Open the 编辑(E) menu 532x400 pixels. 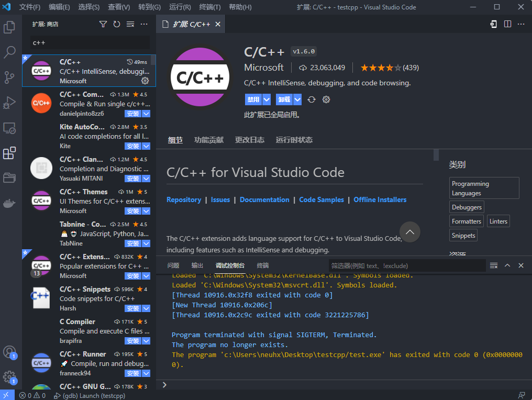coord(59,7)
